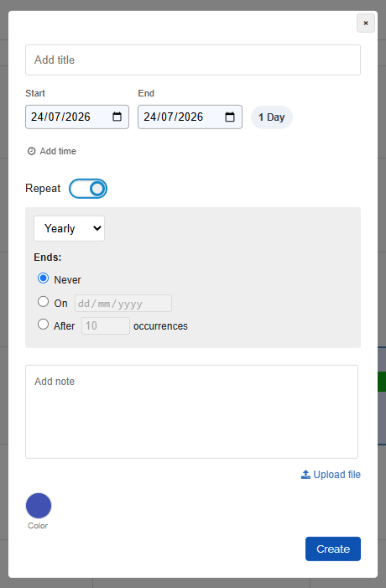
Task: Click the occurrences count field showing 10
Action: tap(106, 326)
